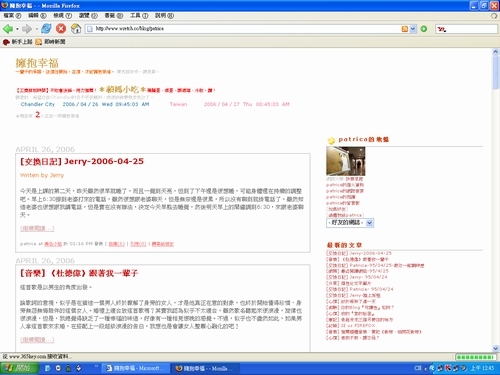Click the Windows Start button
Viewport: 500px width, 375px height.
(19, 368)
